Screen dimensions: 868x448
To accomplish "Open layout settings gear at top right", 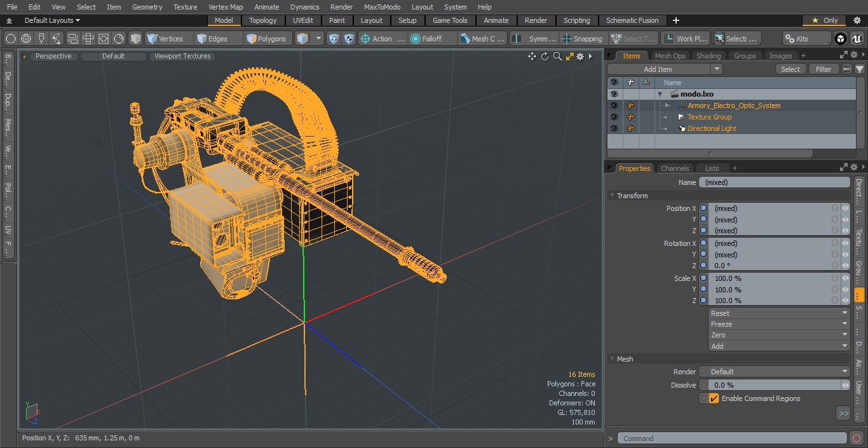I will [857, 20].
